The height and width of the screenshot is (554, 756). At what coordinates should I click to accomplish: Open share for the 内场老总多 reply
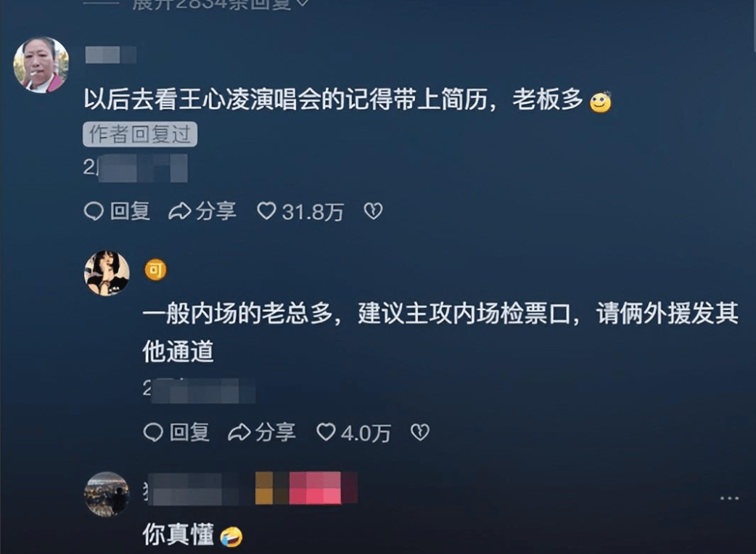(262, 433)
